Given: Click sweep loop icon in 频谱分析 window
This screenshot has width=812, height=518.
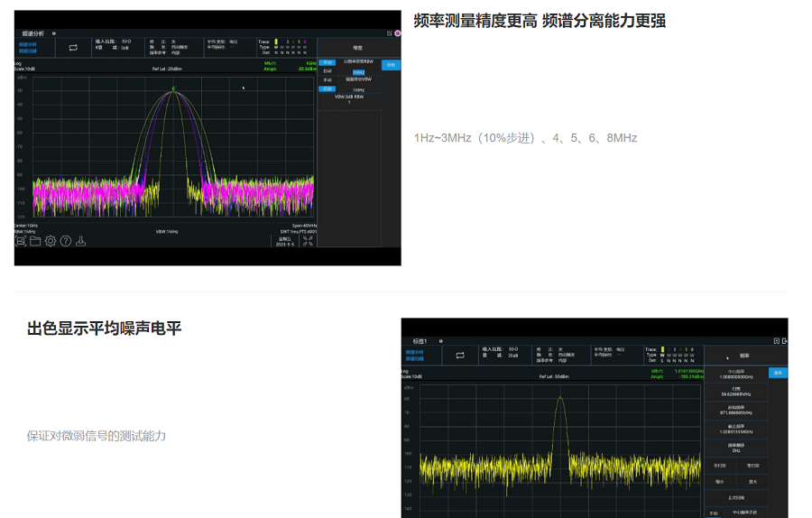Looking at the screenshot, I should 73,47.
